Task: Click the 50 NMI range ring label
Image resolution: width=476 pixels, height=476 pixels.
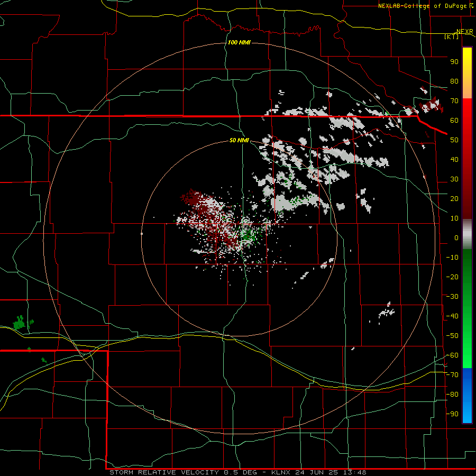Action: pos(239,140)
